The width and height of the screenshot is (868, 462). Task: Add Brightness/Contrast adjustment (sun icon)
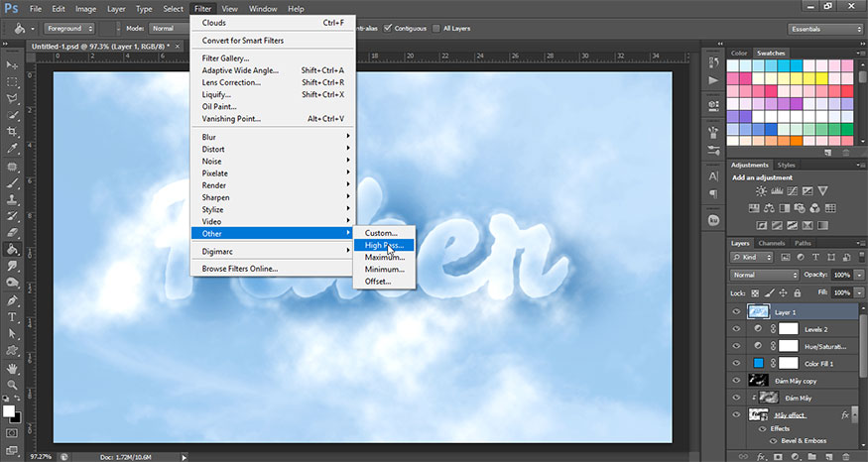pos(761,191)
